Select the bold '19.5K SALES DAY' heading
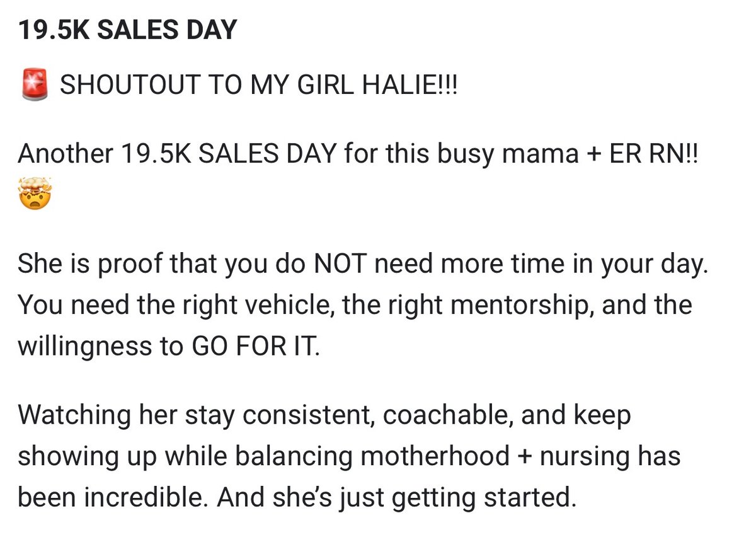This screenshot has width=756, height=542. (x=128, y=31)
